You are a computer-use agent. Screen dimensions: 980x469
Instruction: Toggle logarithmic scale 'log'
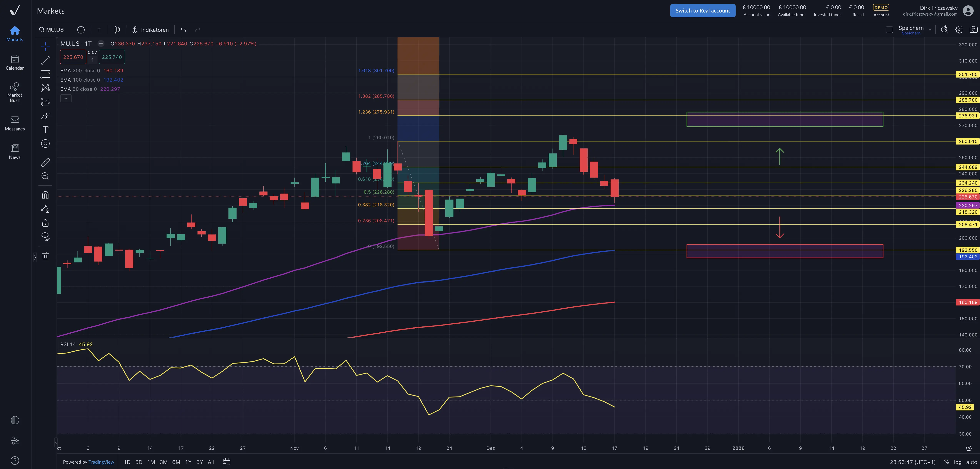957,462
